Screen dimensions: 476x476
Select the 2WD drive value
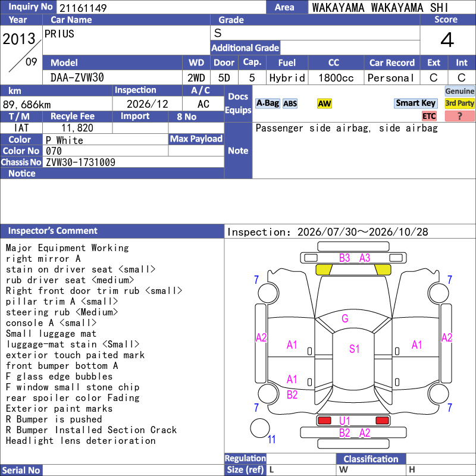[x=196, y=78]
